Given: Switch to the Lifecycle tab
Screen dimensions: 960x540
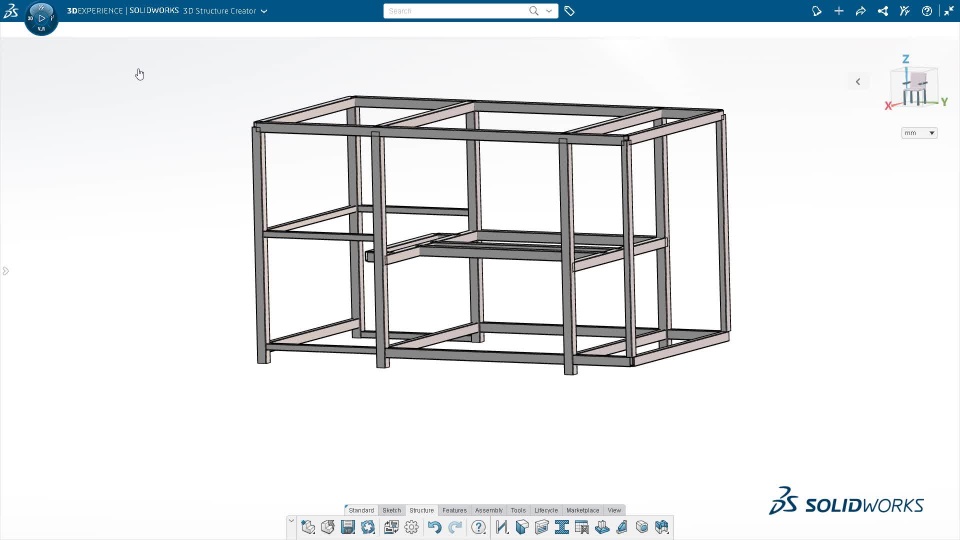Looking at the screenshot, I should (546, 510).
